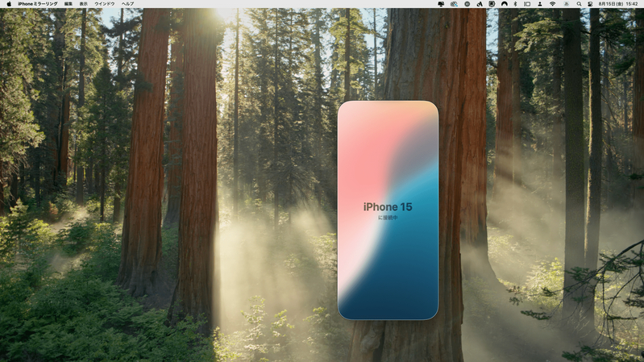Click the cloud sync status menu bar icon
This screenshot has height=362, width=644.
(454, 4)
